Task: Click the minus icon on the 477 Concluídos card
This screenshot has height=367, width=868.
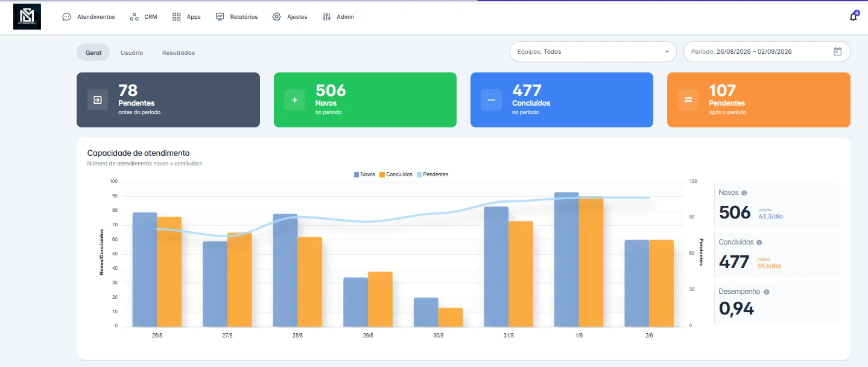Action: click(x=491, y=100)
